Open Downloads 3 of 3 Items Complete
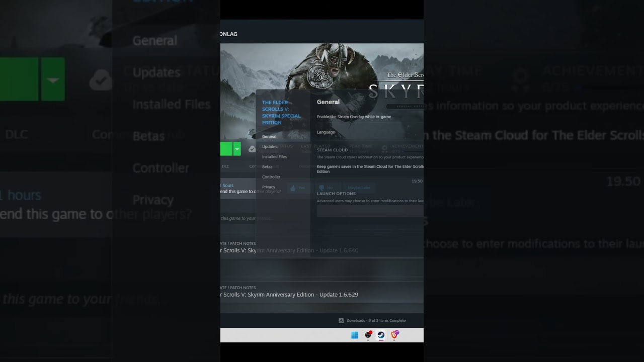 pyautogui.click(x=376, y=321)
